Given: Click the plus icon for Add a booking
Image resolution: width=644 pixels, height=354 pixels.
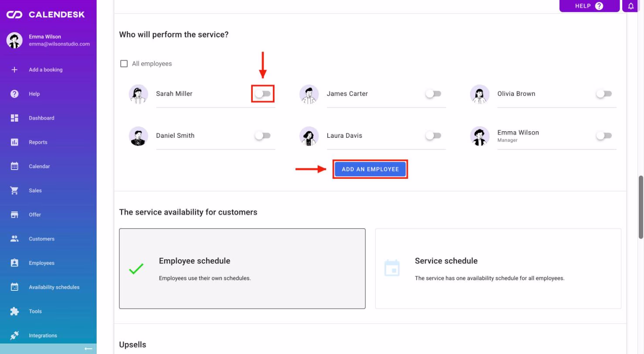Looking at the screenshot, I should [x=14, y=70].
